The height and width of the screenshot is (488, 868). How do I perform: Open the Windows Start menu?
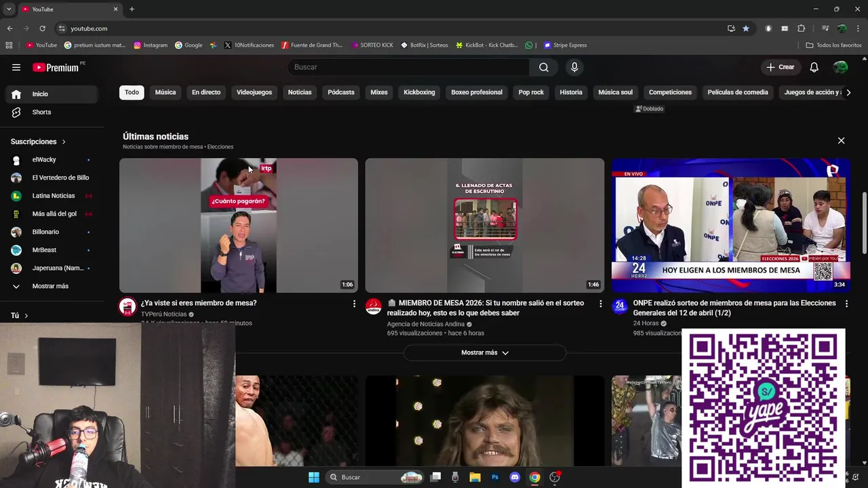314,477
